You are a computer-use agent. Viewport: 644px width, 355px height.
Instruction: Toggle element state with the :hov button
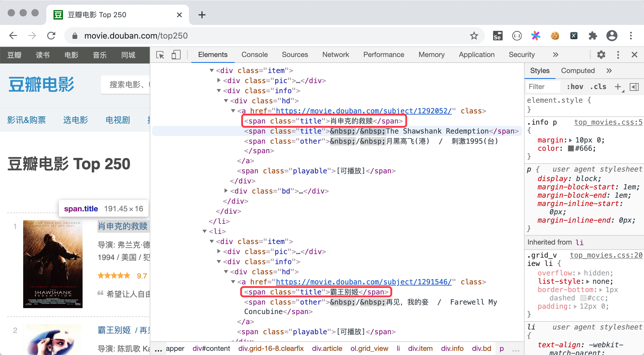coord(575,86)
